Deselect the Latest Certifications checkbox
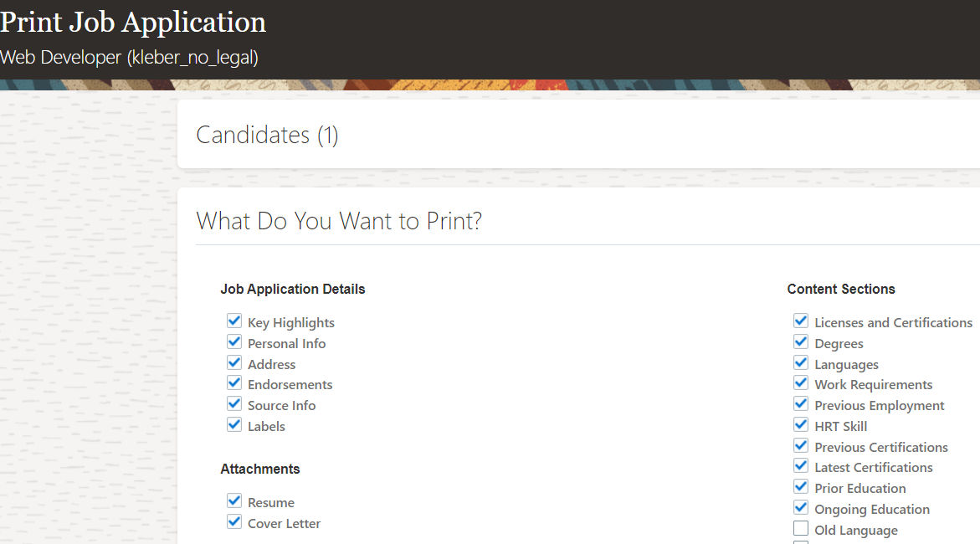Image resolution: width=980 pixels, height=544 pixels. (x=801, y=466)
